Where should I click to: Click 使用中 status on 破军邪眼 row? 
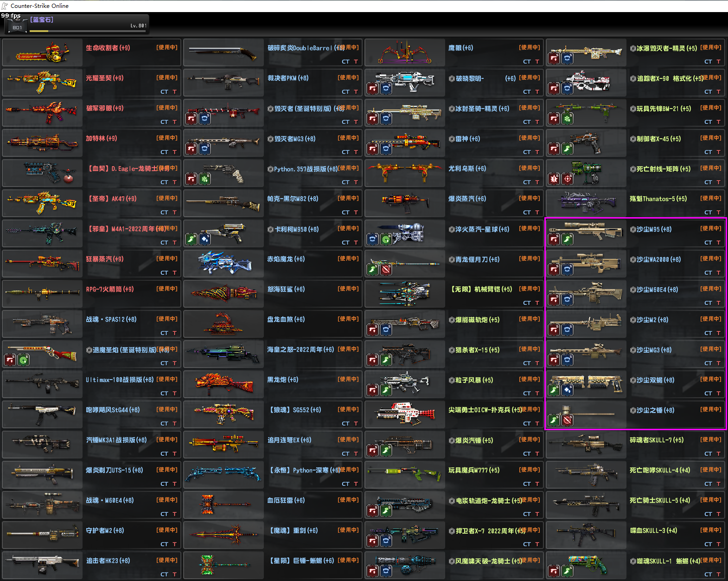coord(167,108)
